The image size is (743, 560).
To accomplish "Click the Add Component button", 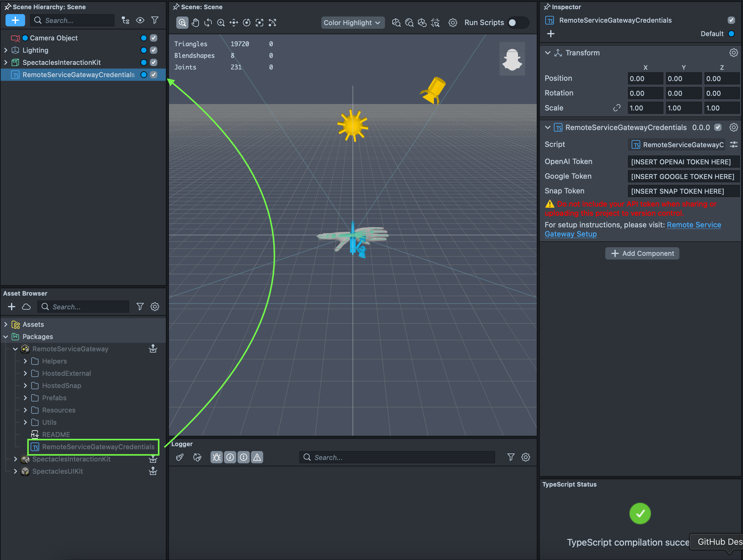I will pos(642,253).
